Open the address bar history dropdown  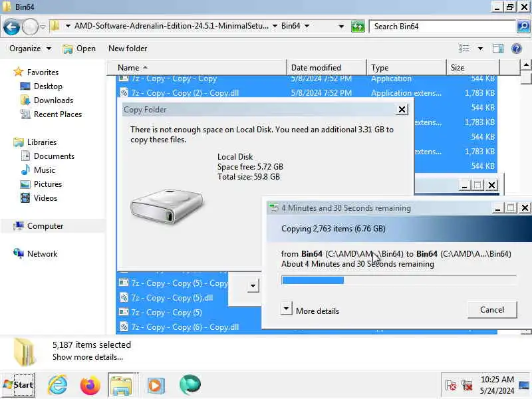pos(341,26)
